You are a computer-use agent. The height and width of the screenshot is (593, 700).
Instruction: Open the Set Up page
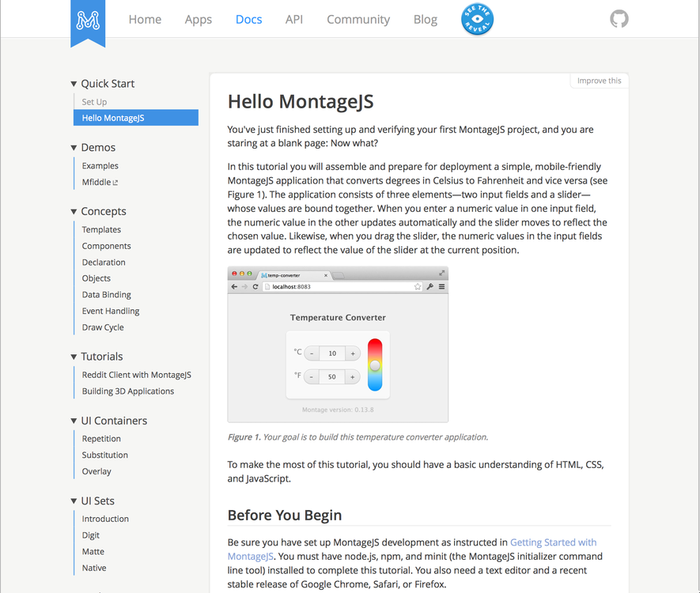click(94, 101)
